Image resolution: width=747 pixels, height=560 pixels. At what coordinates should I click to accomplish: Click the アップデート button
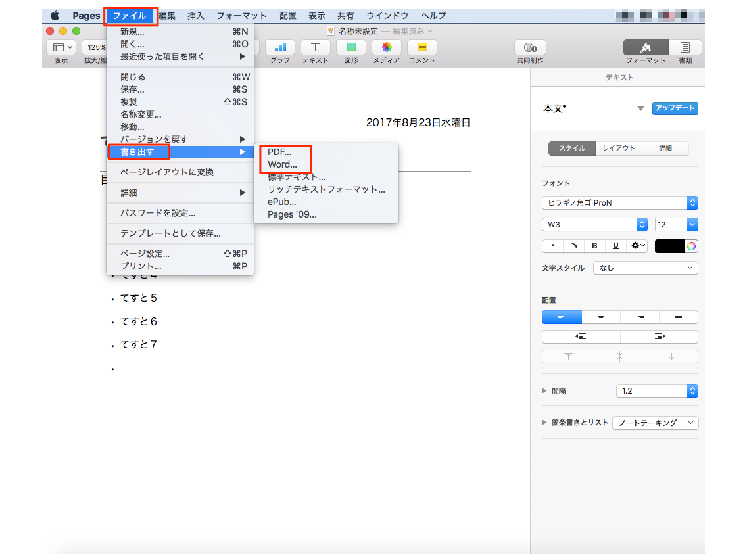point(675,108)
